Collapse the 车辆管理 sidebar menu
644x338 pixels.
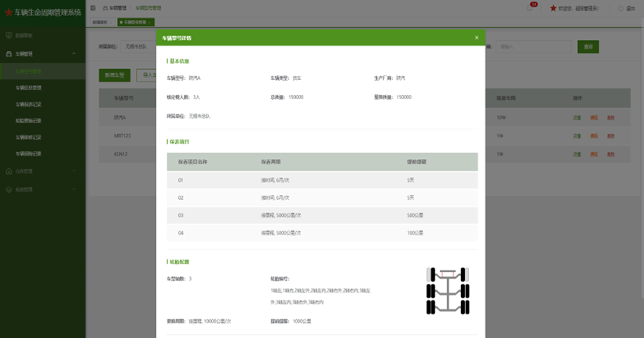74,54
